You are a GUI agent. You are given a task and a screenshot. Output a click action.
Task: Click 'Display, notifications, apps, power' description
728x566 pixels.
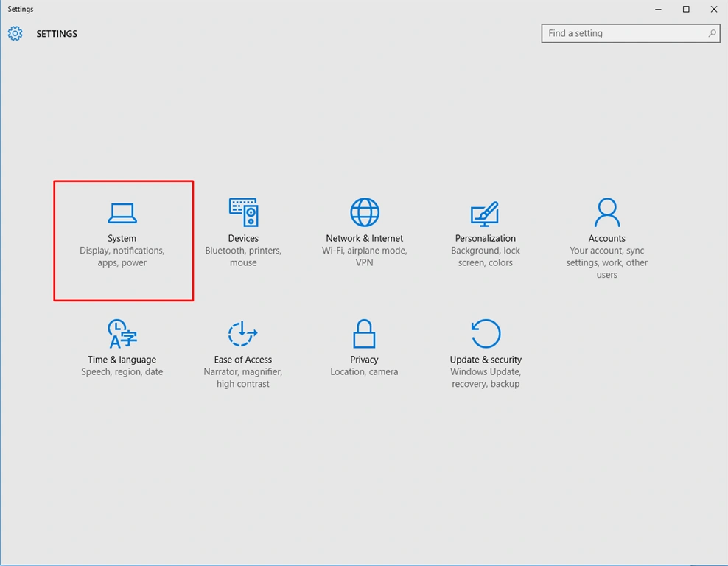(122, 256)
